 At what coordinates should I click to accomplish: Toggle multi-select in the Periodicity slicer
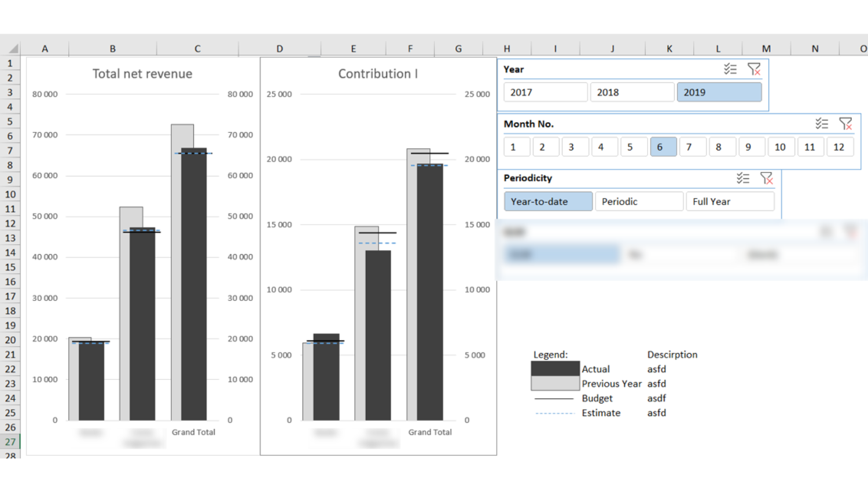point(742,178)
